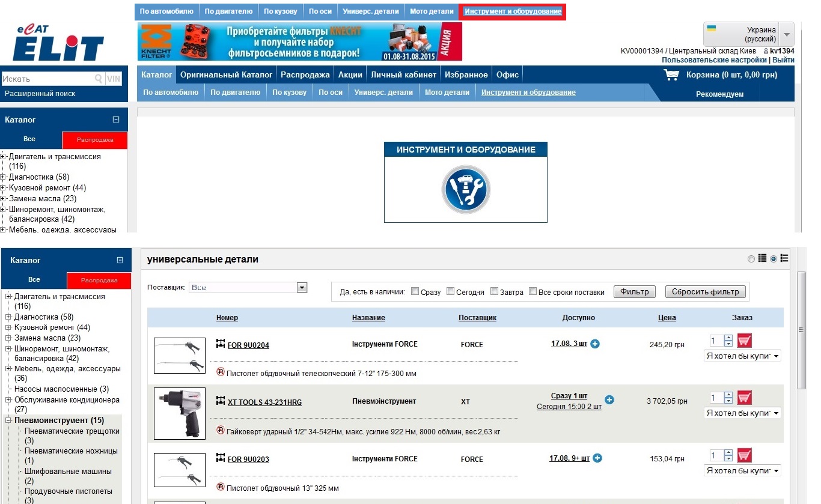Viewport: 821px width, 504px height.
Task: Check the Сразу availability checkbox
Action: (x=415, y=292)
